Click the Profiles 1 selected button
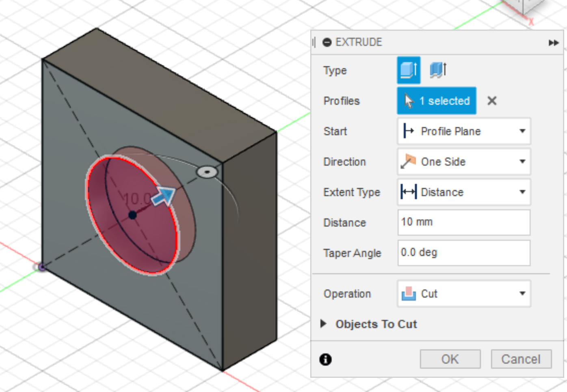The width and height of the screenshot is (567, 392). tap(436, 101)
